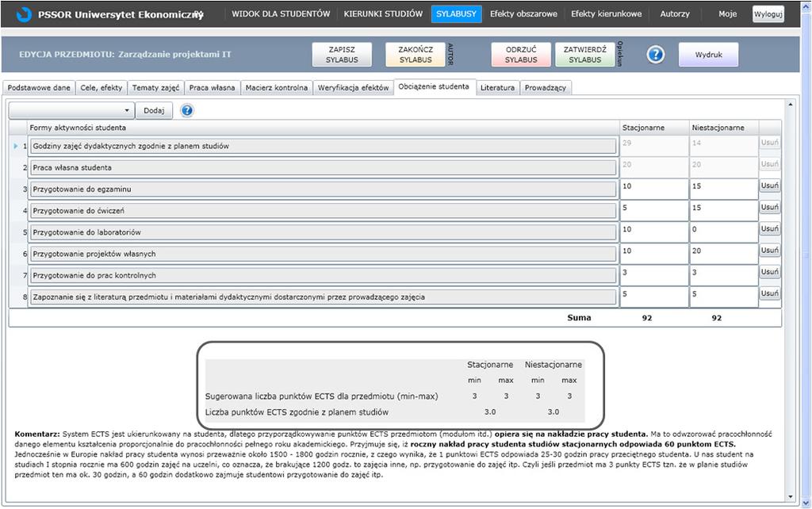Switch to Prowadzący tab

tap(546, 87)
